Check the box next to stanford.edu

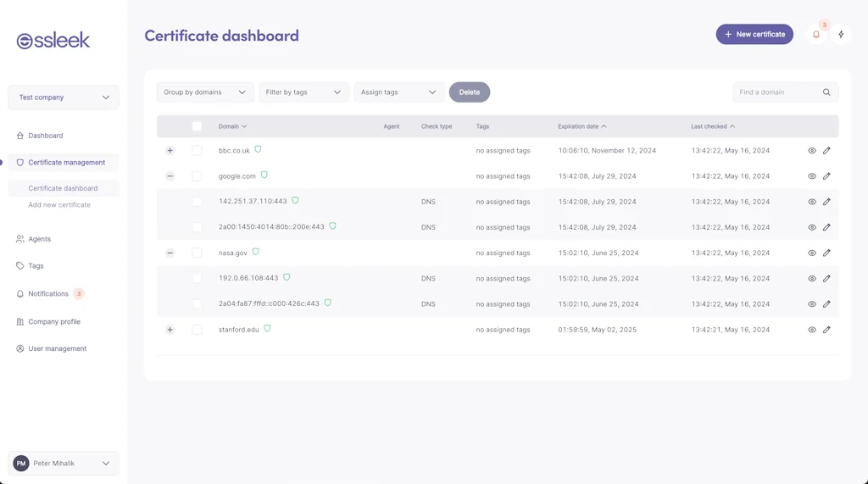click(197, 330)
